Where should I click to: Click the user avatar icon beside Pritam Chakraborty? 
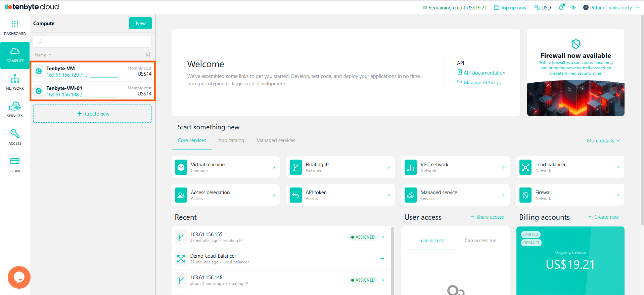[586, 7]
